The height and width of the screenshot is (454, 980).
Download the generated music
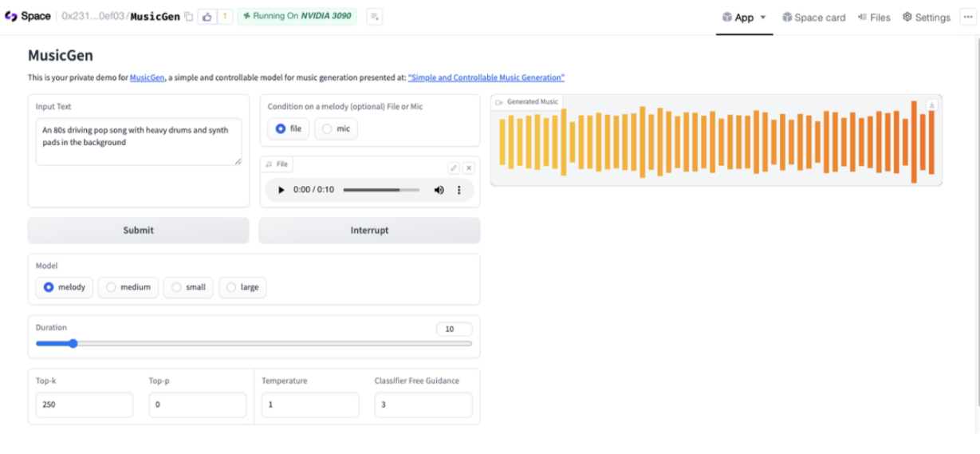point(931,105)
